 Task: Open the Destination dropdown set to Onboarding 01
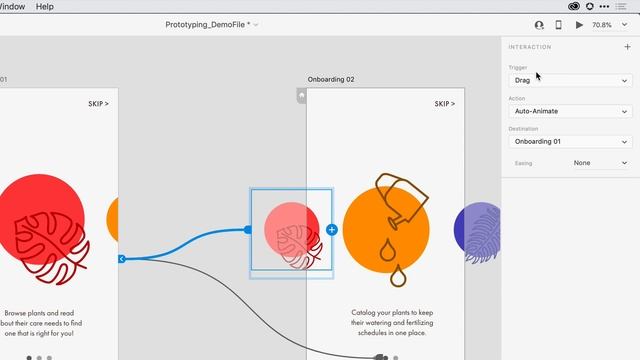[x=570, y=142]
